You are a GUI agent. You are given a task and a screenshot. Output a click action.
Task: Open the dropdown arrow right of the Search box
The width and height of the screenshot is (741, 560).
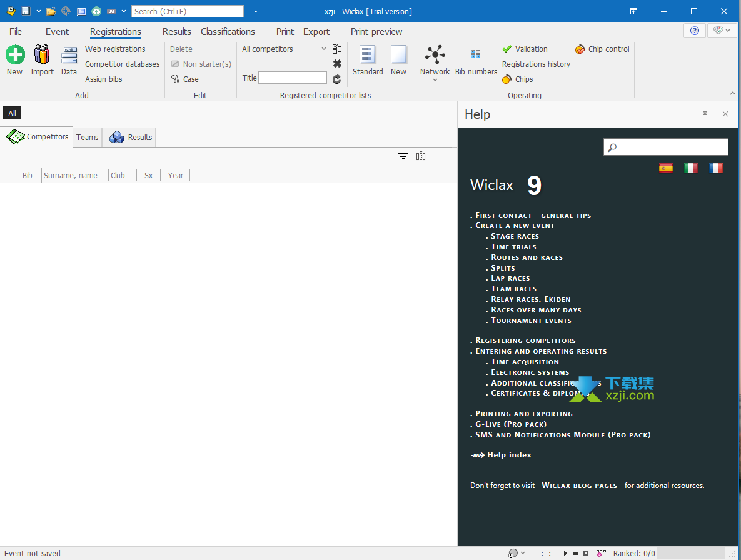pyautogui.click(x=256, y=11)
